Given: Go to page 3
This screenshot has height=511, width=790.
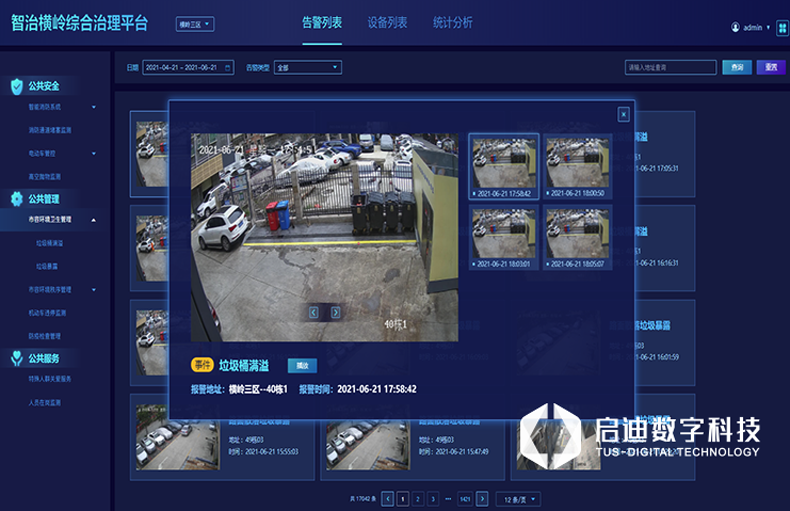Looking at the screenshot, I should [x=432, y=499].
